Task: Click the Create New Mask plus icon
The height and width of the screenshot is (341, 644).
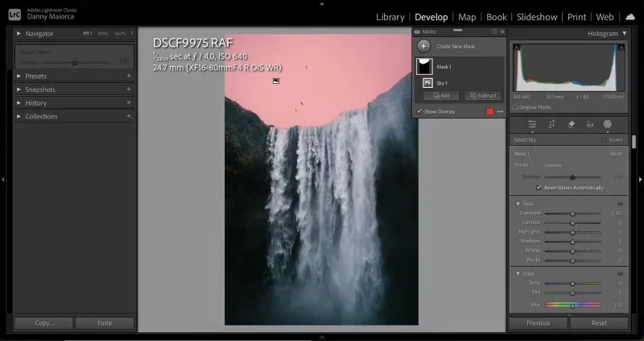Action: pyautogui.click(x=423, y=47)
